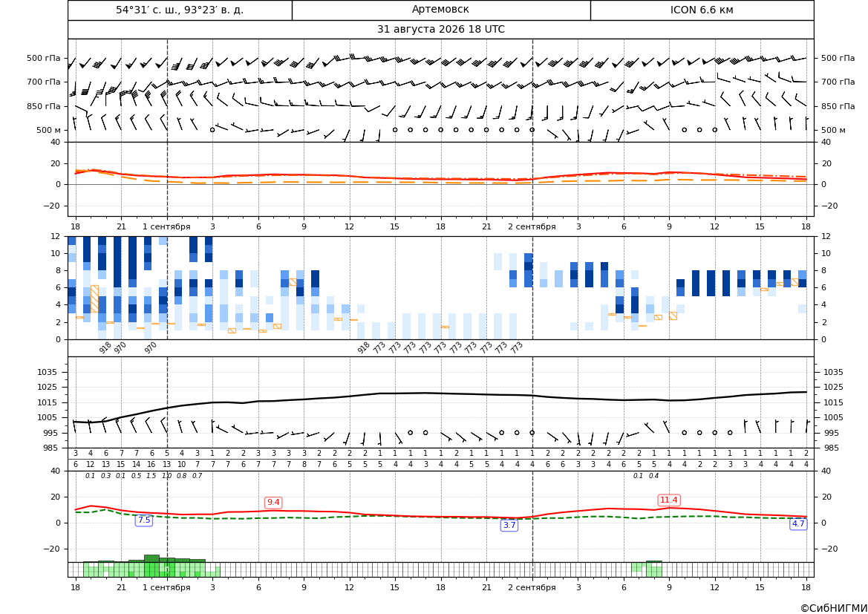
Task: Click the 2 сентября label on bottom axis
Action: click(x=532, y=587)
